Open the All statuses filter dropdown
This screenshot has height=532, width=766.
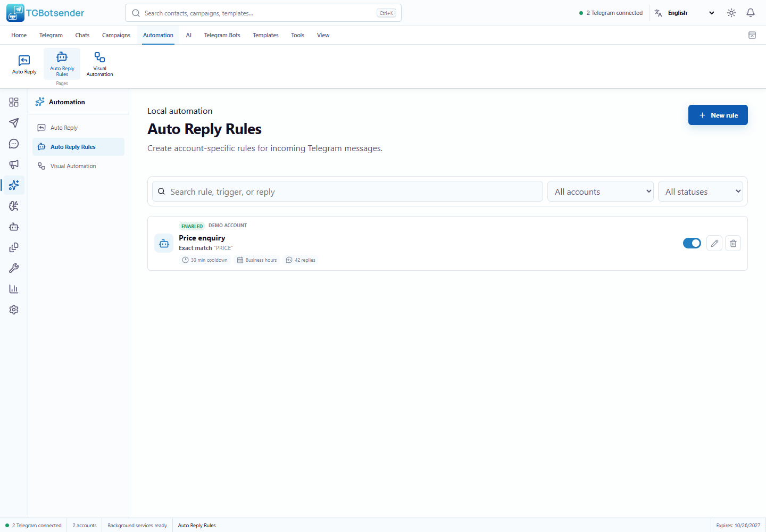[x=701, y=192]
